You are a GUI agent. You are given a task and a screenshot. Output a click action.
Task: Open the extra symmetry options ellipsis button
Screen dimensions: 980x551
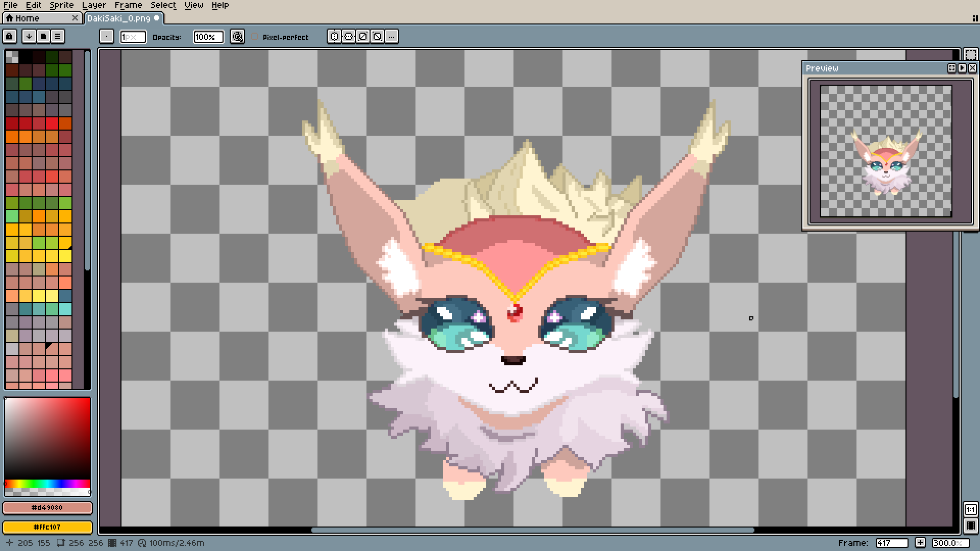click(391, 36)
